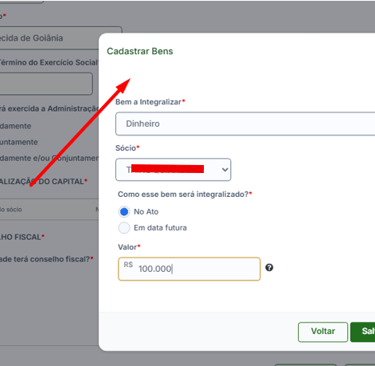
Task: Open the Sócio dropdown
Action: 173,170
